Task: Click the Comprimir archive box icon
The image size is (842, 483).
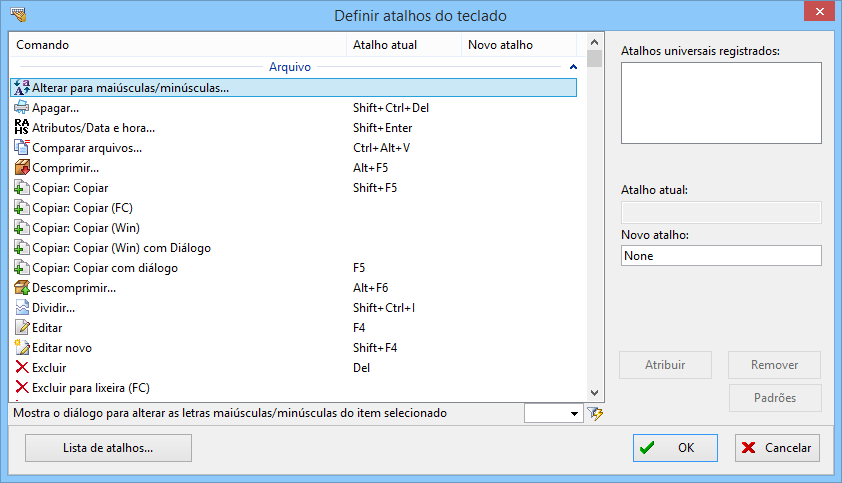Action: point(21,168)
